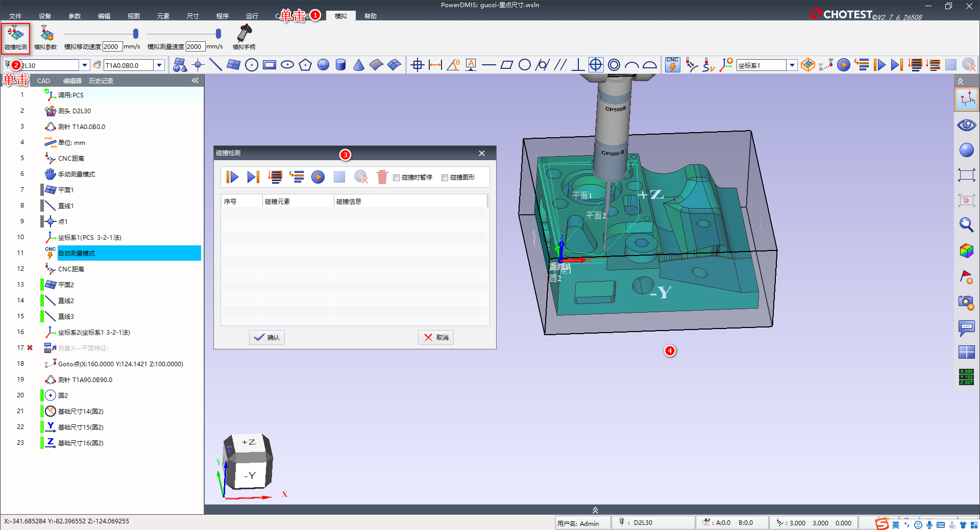This screenshot has height=530, width=980.
Task: Click the 模拟移动速度 value field
Action: coord(112,46)
